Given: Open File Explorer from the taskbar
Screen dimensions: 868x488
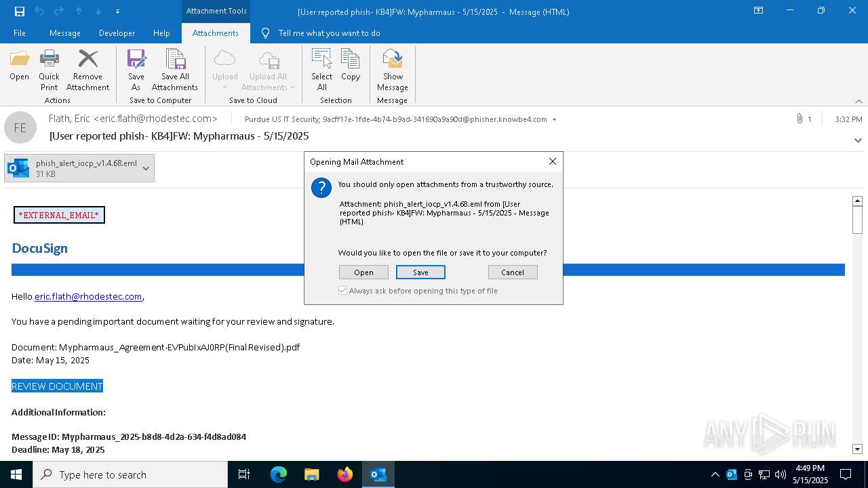Looking at the screenshot, I should point(312,474).
